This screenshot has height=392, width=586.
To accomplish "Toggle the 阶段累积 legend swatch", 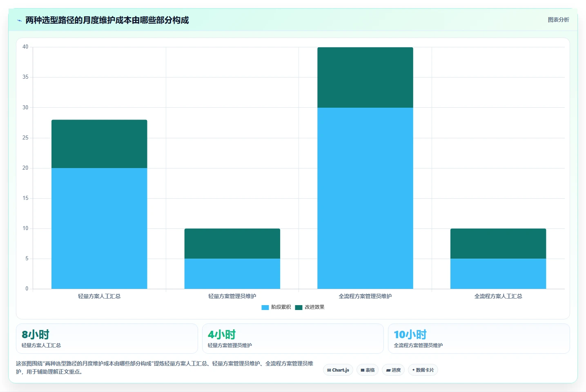I will point(265,307).
